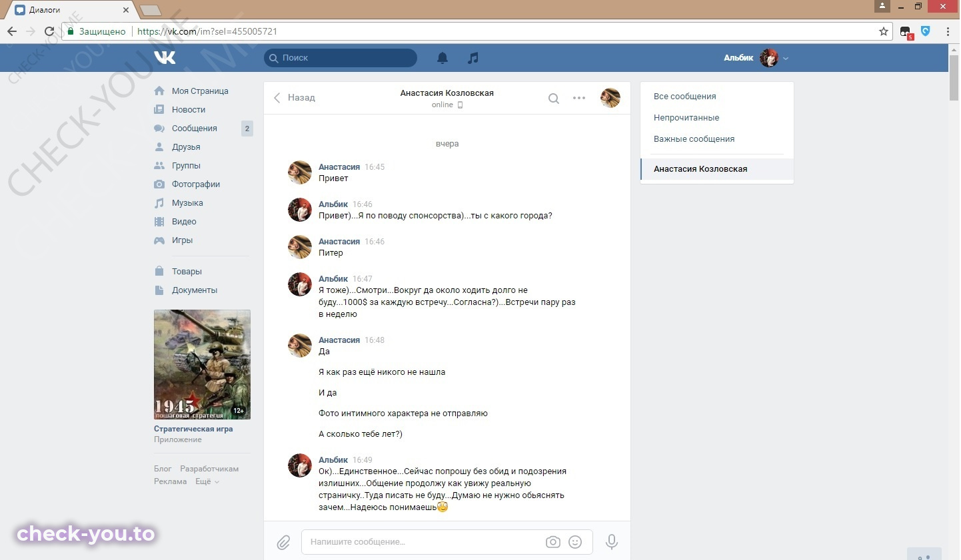Record a voice message with microphone icon

[x=611, y=542]
